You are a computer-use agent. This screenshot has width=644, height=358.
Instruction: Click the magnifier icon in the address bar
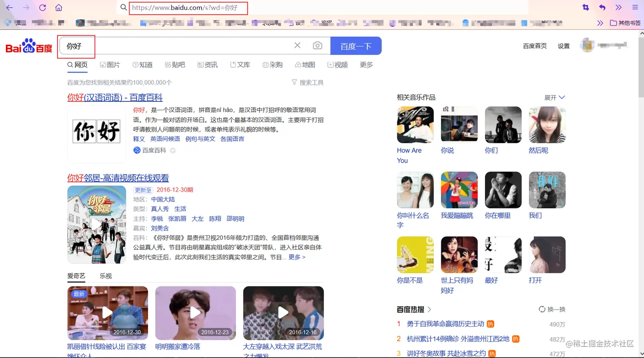click(124, 7)
